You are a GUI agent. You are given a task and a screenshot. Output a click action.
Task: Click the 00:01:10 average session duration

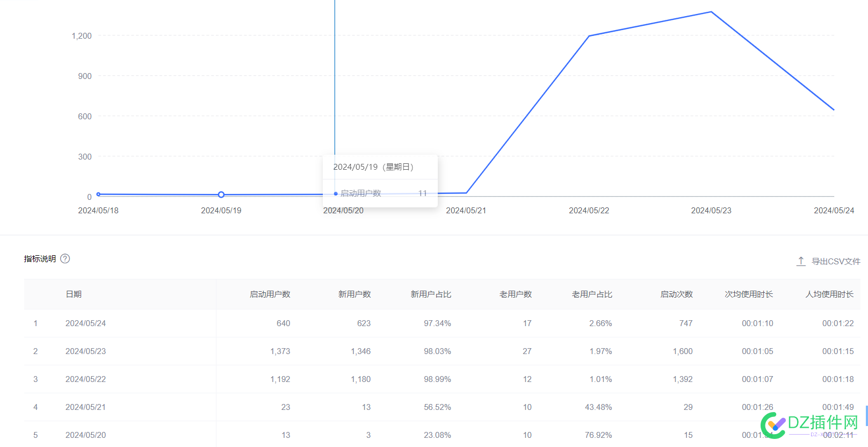pos(757,323)
